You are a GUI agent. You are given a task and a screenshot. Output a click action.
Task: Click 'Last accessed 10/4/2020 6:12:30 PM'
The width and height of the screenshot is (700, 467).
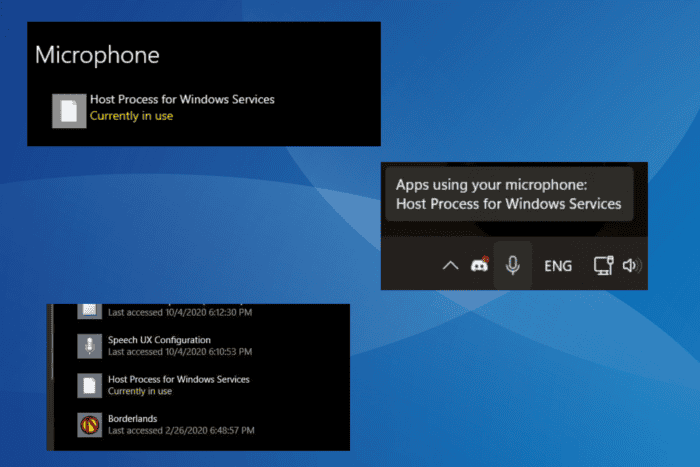[180, 313]
